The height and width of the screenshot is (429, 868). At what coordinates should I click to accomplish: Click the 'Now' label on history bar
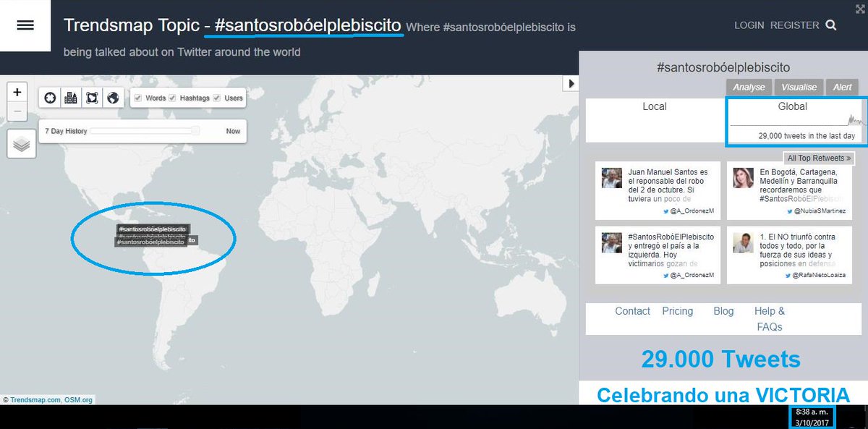[x=233, y=131]
